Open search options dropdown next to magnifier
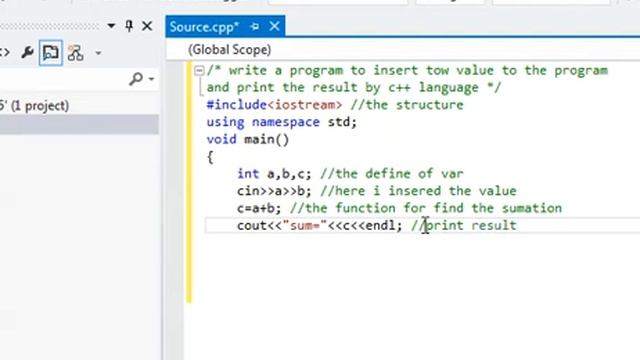This screenshot has width=640, height=360. 151,78
